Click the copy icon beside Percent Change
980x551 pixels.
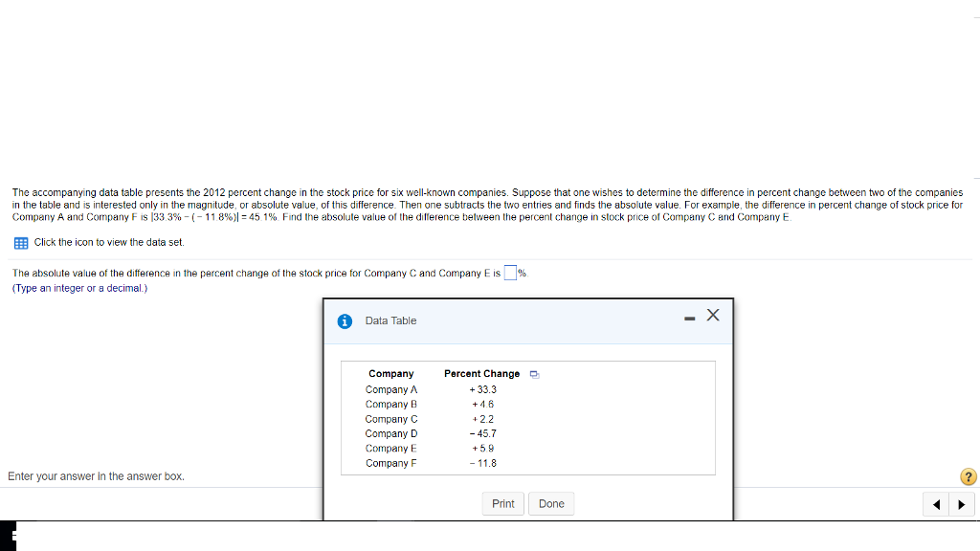point(535,374)
